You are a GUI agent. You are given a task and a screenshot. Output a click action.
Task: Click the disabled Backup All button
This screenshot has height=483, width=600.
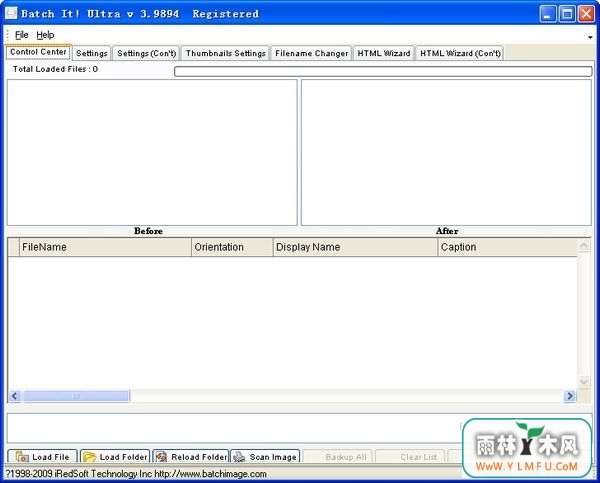(338, 457)
